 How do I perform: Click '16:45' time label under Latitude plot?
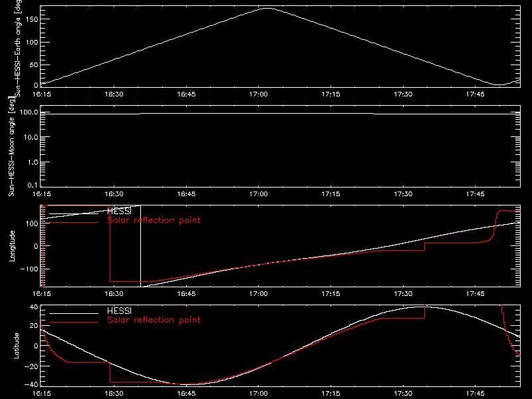[x=186, y=394]
